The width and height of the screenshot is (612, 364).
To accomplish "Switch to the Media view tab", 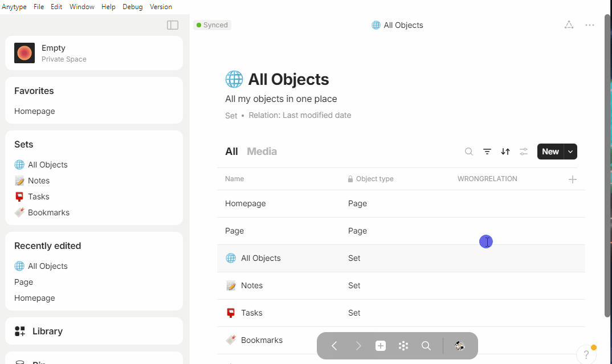I will (262, 152).
